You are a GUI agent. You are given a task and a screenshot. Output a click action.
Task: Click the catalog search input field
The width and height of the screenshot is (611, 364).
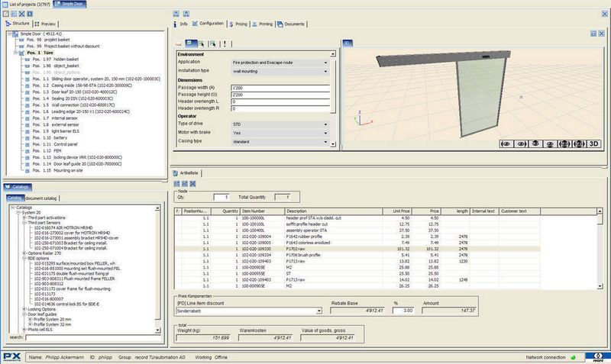92,337
